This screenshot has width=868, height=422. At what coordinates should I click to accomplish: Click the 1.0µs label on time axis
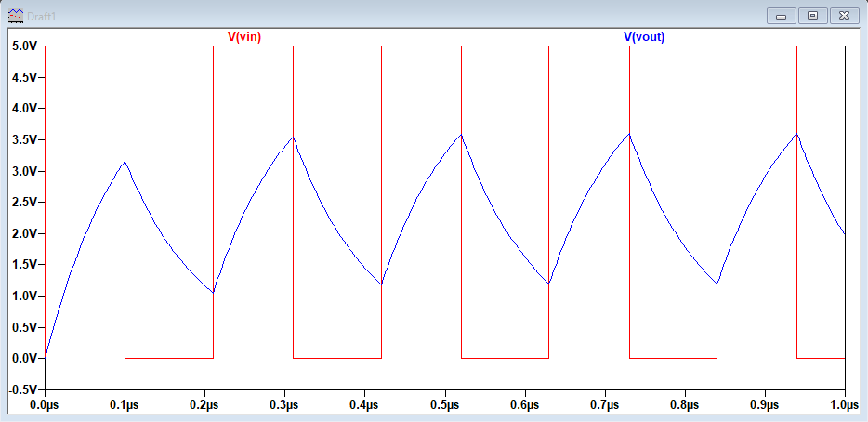coord(844,405)
